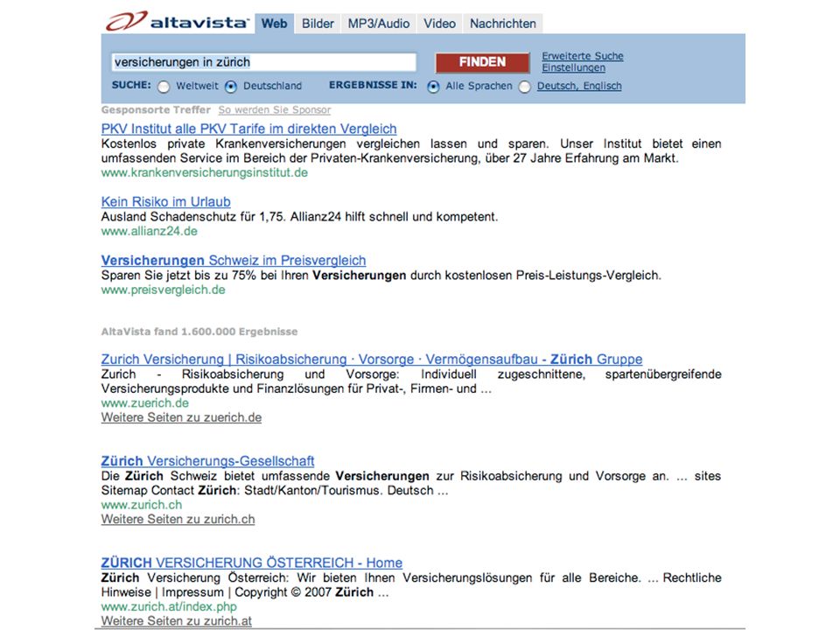This screenshot has height=630, width=840.
Task: Open Weitere Seiten zu zuerich.de
Action: click(182, 417)
